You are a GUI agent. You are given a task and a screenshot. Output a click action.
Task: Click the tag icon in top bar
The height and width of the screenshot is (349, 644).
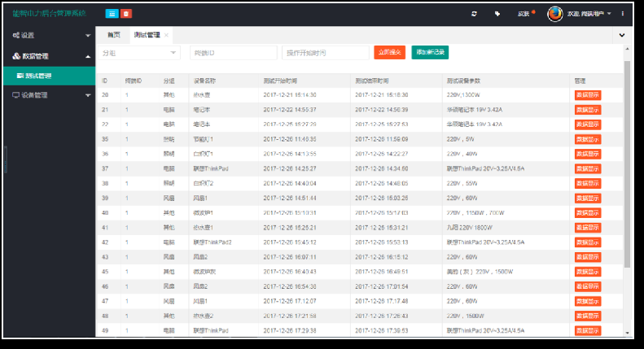click(x=497, y=14)
